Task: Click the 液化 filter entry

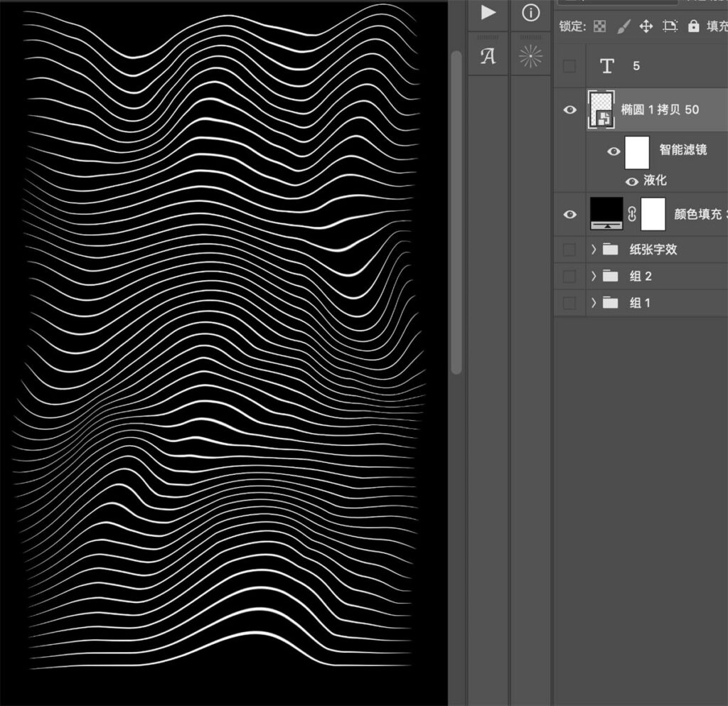Action: click(x=655, y=180)
